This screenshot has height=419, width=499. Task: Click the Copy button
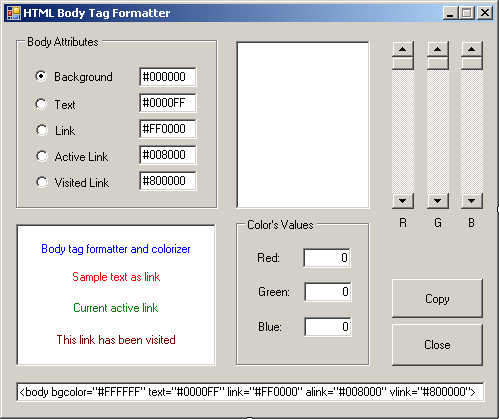click(x=437, y=299)
